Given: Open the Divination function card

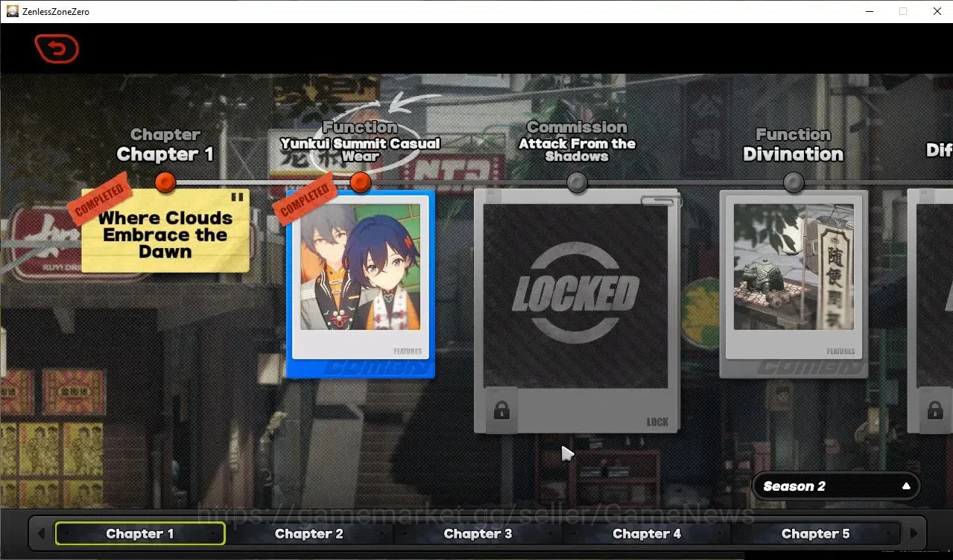Looking at the screenshot, I should tap(794, 284).
